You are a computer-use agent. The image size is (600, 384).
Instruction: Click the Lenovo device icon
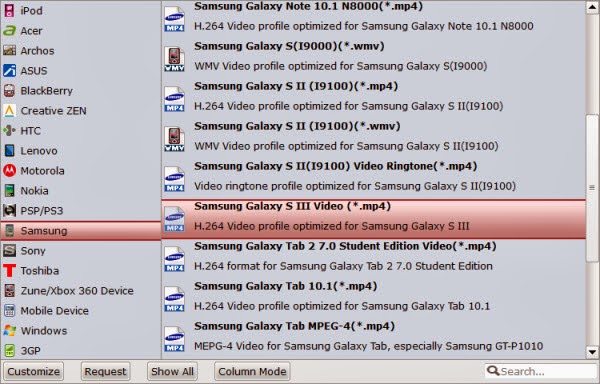[x=9, y=151]
